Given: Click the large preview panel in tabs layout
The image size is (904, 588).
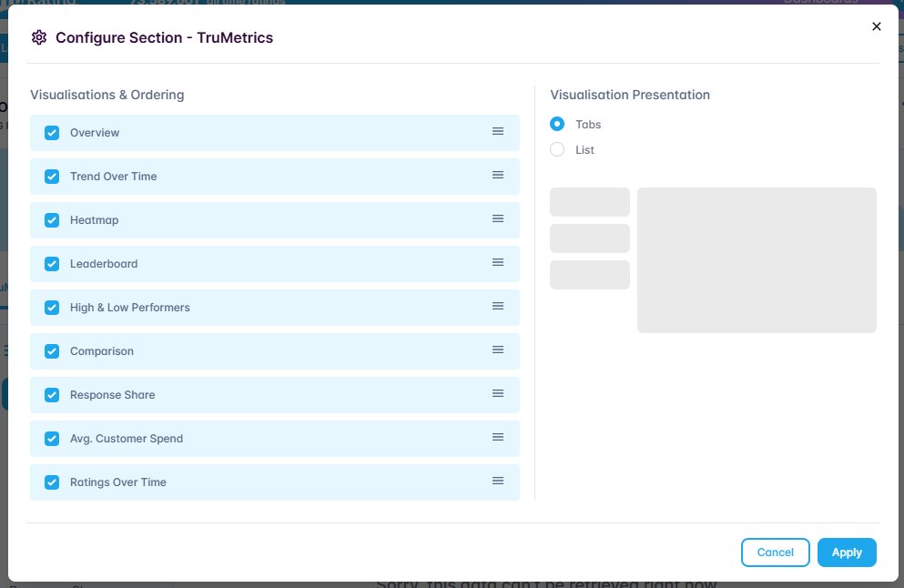Looking at the screenshot, I should (757, 260).
